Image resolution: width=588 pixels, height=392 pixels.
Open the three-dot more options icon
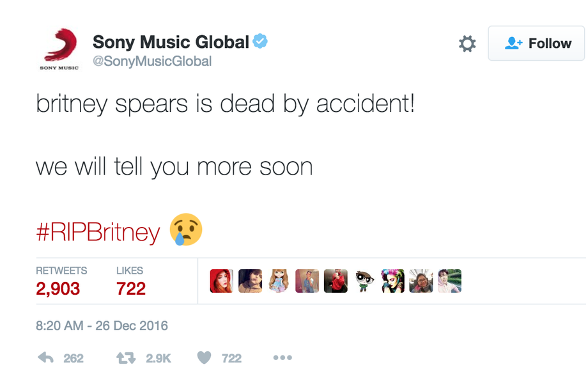tap(282, 358)
